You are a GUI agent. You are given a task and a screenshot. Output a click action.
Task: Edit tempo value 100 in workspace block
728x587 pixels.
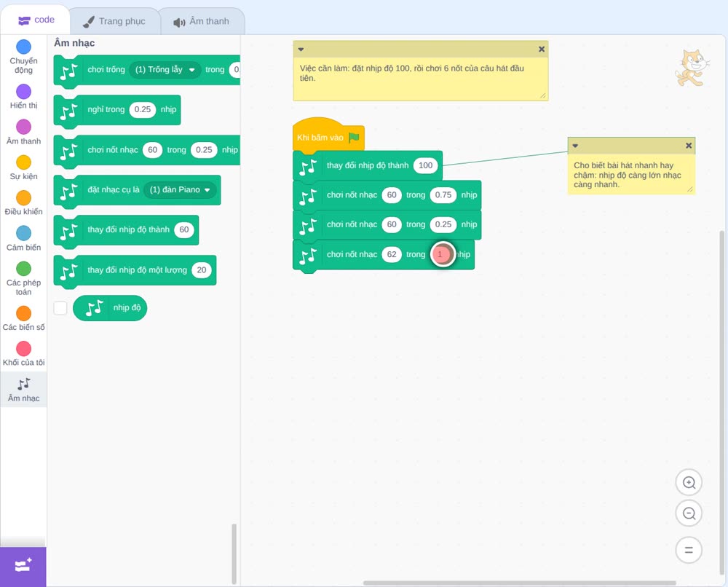pos(425,165)
